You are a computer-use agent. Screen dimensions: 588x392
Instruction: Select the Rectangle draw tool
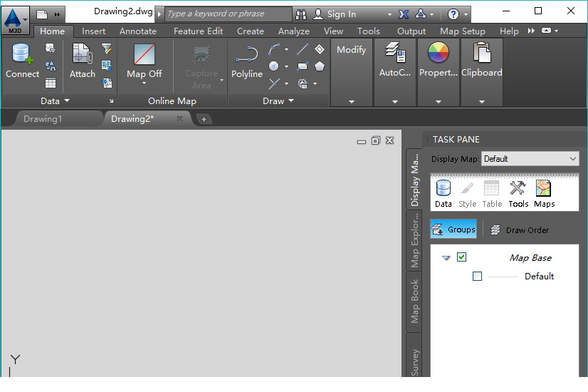[303, 66]
